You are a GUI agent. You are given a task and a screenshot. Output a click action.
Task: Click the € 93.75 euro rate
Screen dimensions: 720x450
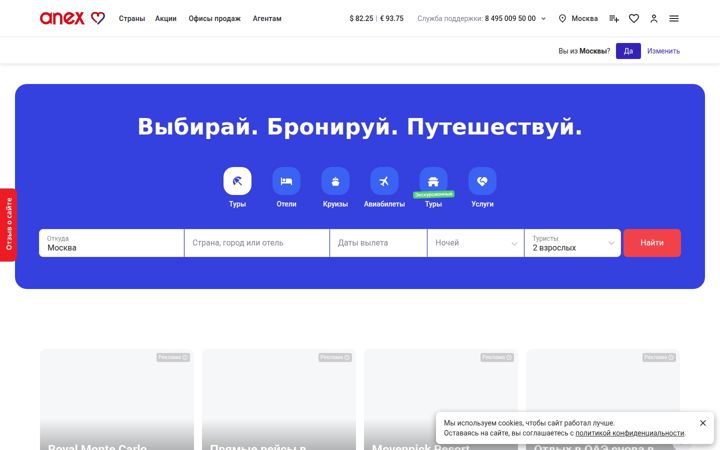[392, 18]
